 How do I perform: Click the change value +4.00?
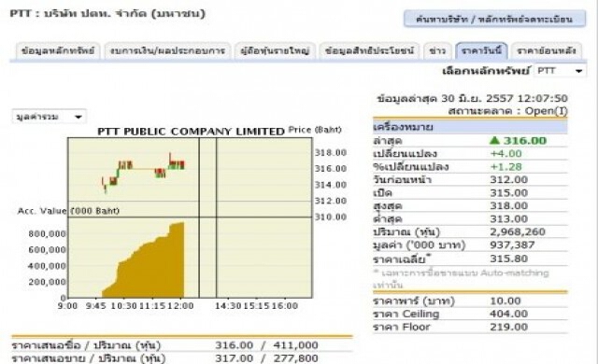[x=505, y=153]
